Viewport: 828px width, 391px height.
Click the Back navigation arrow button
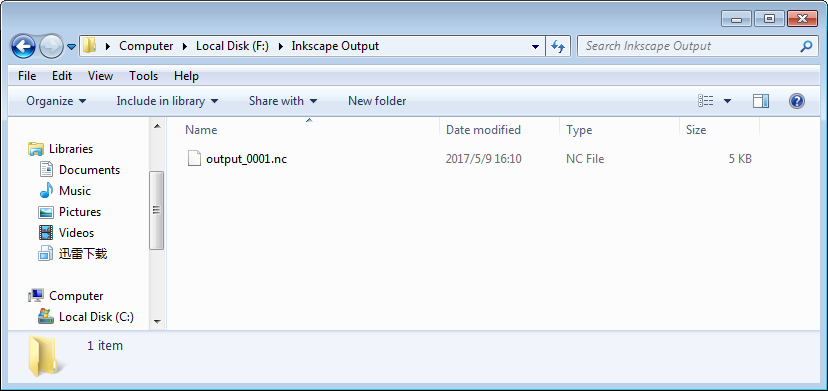coord(23,46)
